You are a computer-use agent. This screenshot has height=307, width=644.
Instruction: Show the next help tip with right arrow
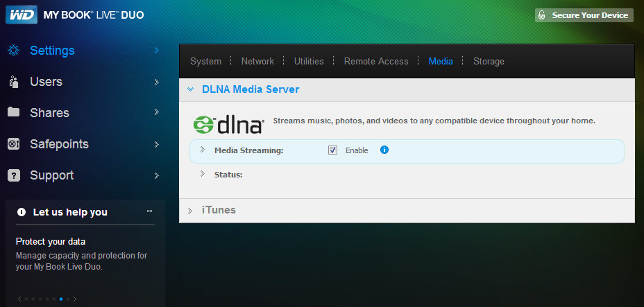click(x=75, y=299)
